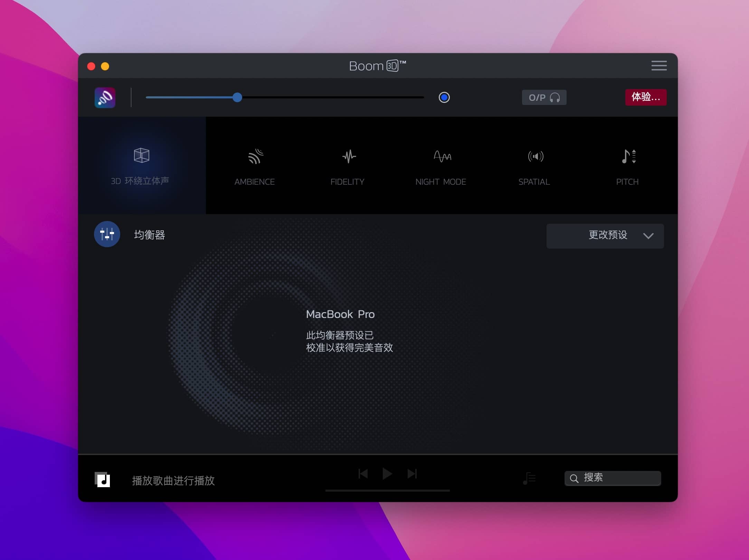Click the music library note icon
The height and width of the screenshot is (560, 749).
(102, 480)
